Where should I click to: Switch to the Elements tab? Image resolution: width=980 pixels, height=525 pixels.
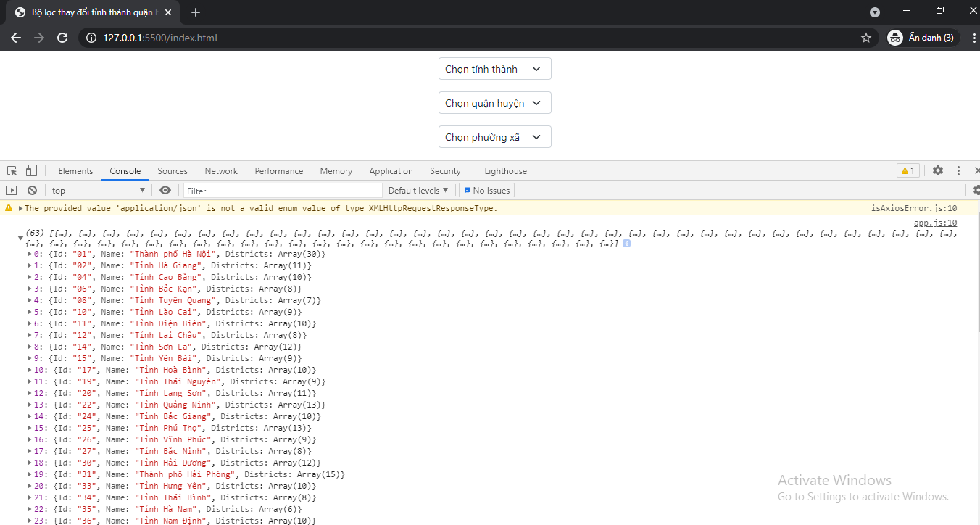coord(75,170)
